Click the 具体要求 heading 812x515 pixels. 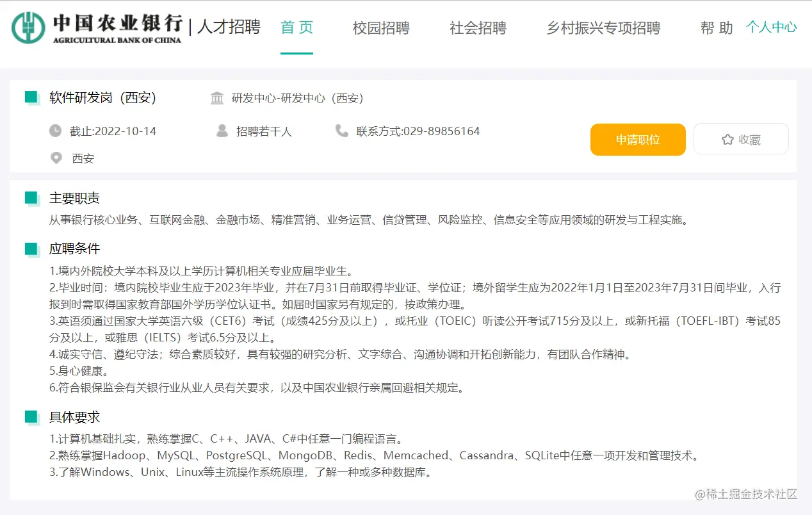pos(74,417)
